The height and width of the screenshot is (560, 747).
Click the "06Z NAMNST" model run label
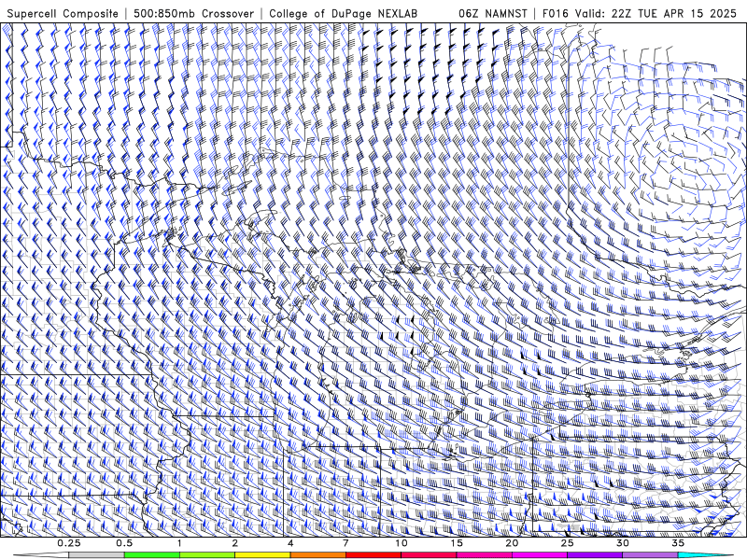point(493,14)
